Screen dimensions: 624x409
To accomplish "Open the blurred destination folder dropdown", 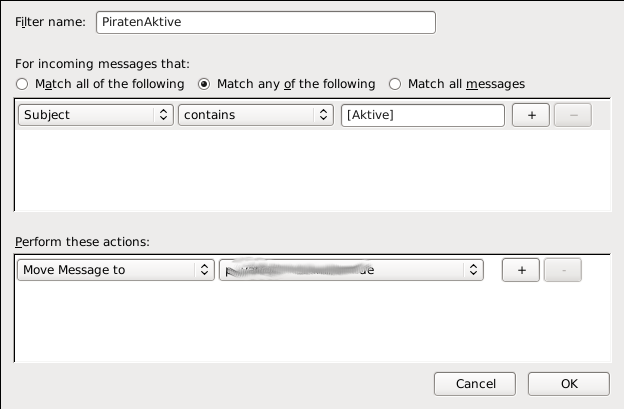I will [351, 270].
